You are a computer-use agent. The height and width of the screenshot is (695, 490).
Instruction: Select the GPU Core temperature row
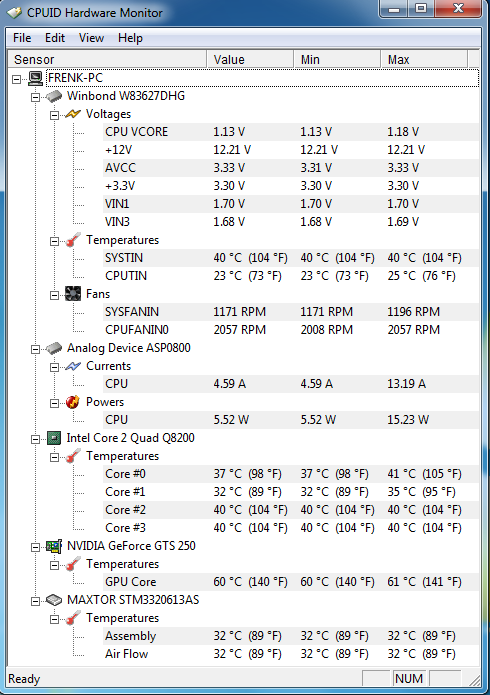coord(291,582)
